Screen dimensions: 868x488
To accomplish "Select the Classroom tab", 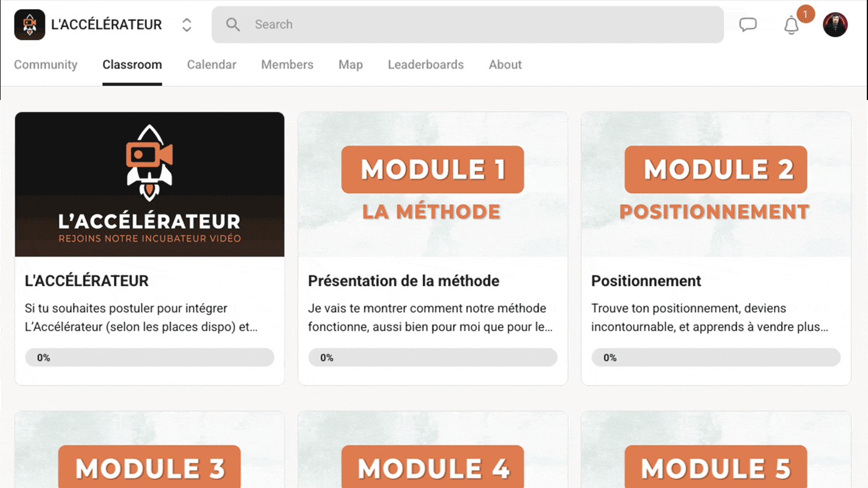I will (132, 64).
